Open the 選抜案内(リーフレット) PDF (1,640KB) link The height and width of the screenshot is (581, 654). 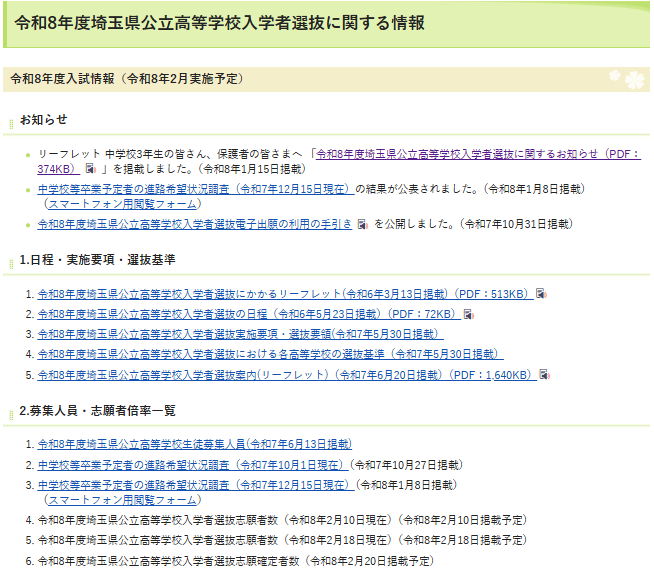point(287,375)
